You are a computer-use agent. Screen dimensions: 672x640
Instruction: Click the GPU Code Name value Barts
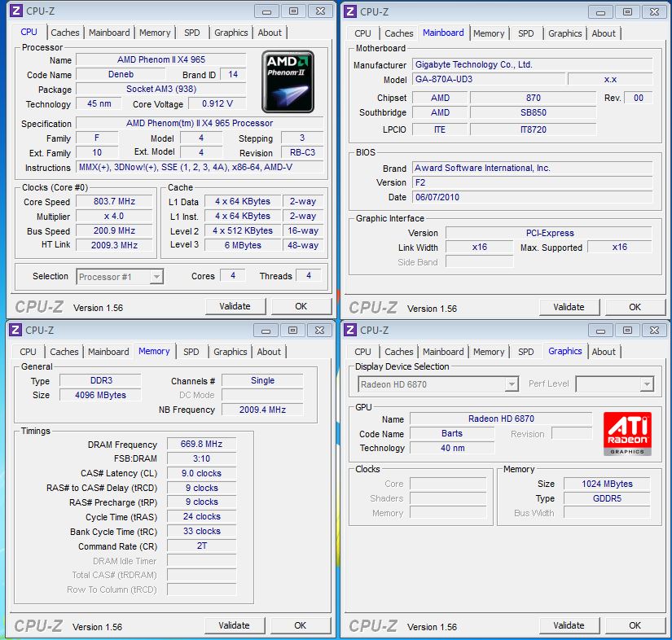[452, 433]
